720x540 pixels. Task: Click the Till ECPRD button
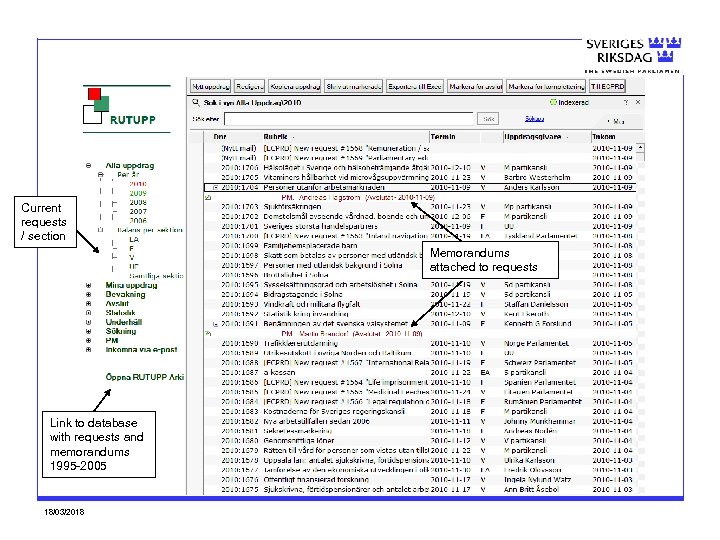point(608,86)
